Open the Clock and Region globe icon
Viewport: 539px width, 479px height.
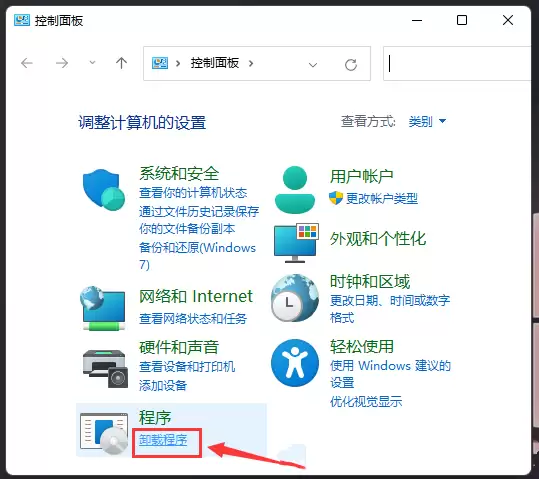click(x=295, y=298)
